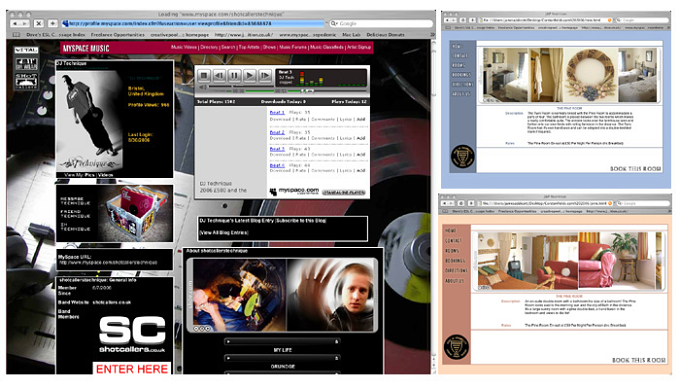Screen dimensions: 680x389
Task: Stop the MySpace music player
Action: [x=204, y=75]
